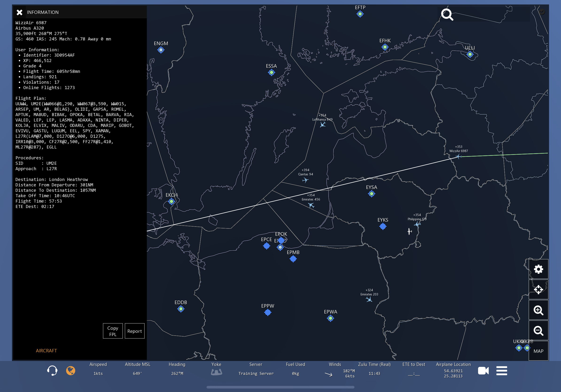Tap the Yoke calibration icon
Viewport: 561px width, 392px height.
point(216,372)
